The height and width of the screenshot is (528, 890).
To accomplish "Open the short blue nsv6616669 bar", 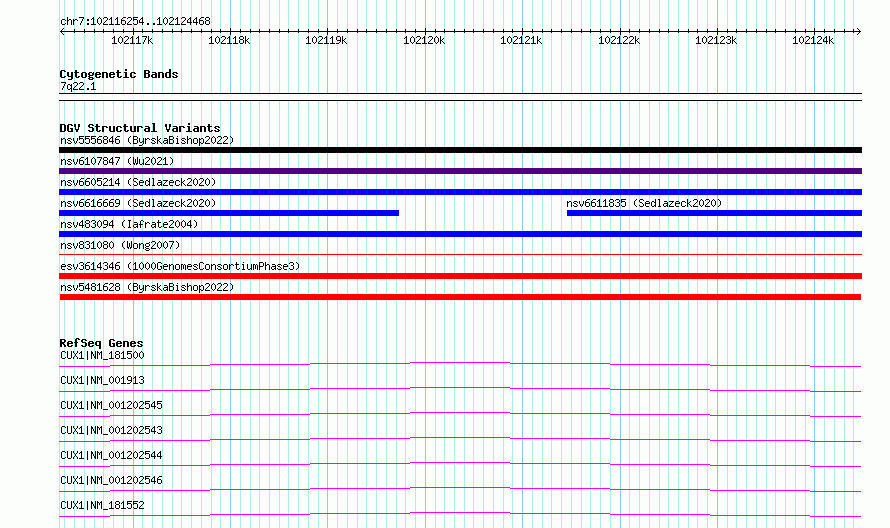I will click(x=229, y=213).
